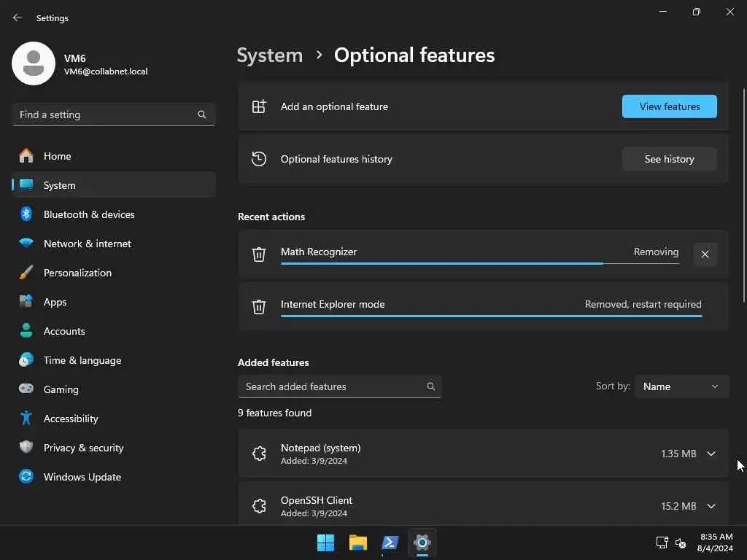This screenshot has height=560, width=747.
Task: Click the Optional features history clock icon
Action: click(x=259, y=159)
